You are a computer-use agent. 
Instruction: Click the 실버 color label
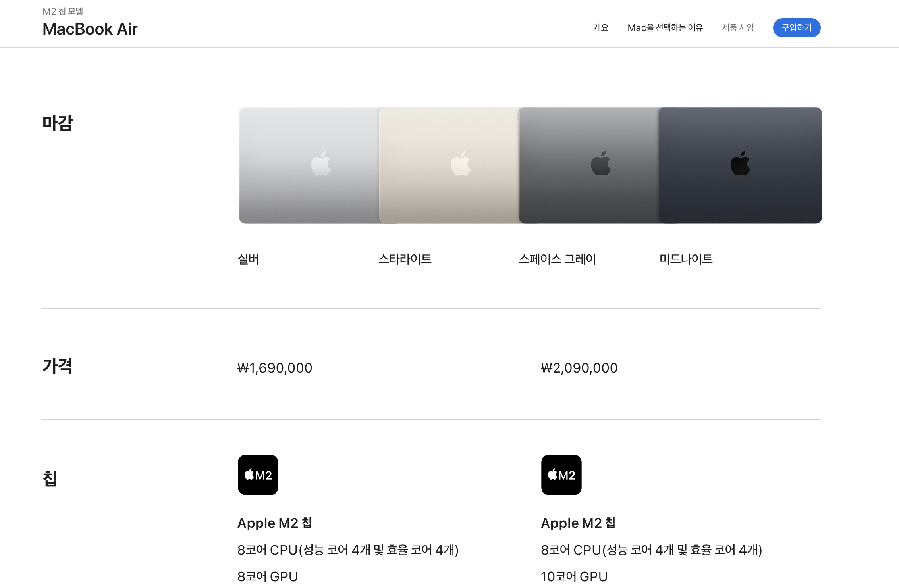tap(249, 259)
